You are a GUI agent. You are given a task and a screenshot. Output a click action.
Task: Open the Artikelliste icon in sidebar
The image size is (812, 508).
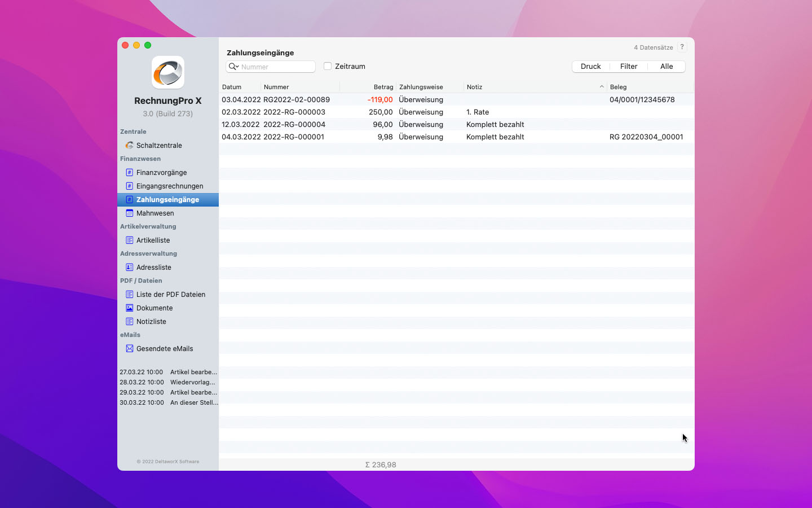pos(129,240)
